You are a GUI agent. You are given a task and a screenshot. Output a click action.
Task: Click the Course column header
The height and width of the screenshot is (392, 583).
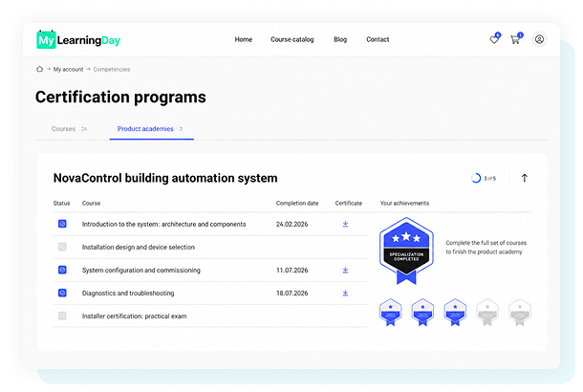[x=91, y=203]
